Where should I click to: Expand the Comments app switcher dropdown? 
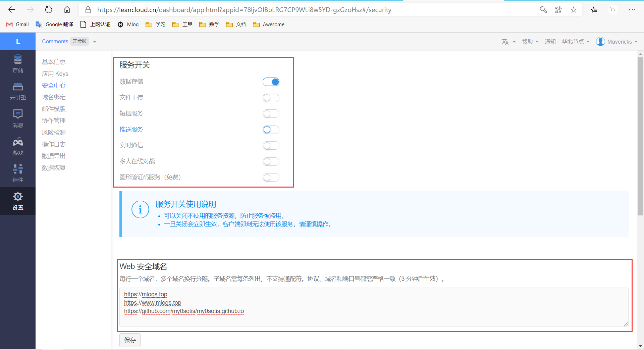coord(95,42)
